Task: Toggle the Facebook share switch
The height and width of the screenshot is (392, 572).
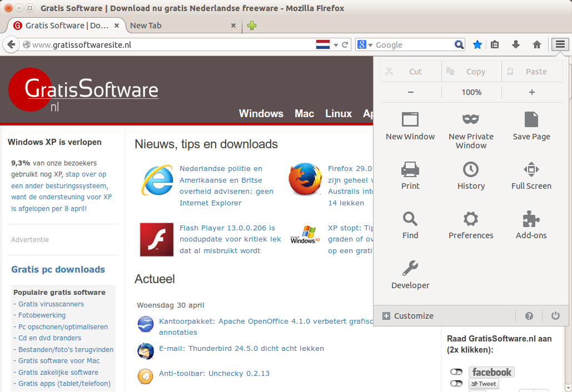Action: tap(456, 372)
